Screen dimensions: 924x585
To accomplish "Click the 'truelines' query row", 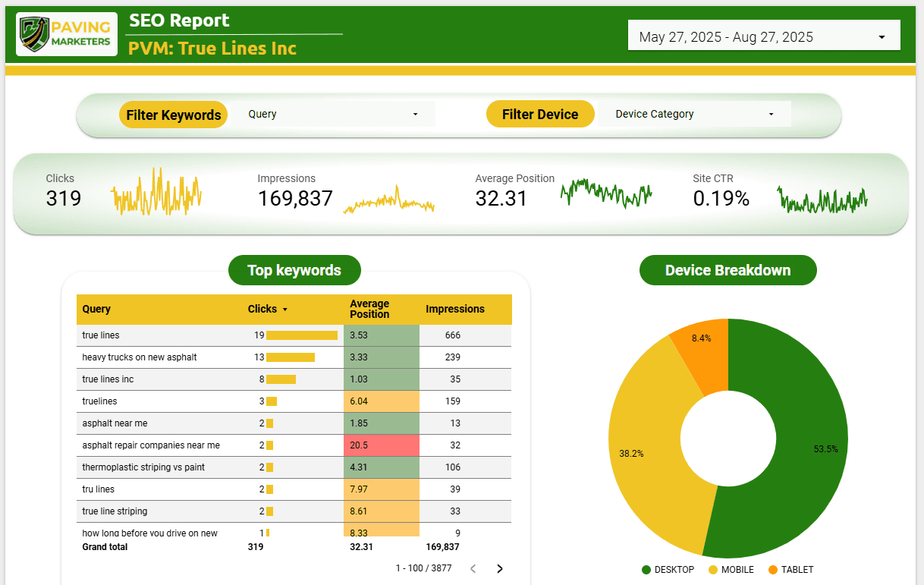I will click(294, 401).
